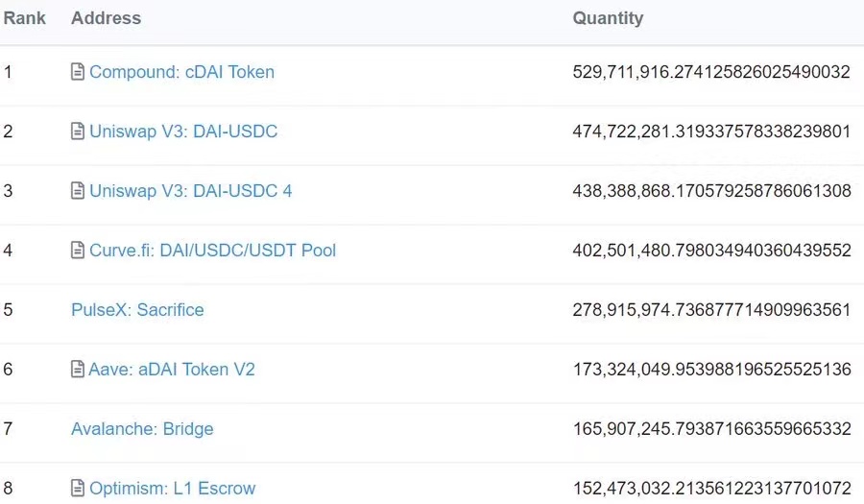Open Avalanche: Bridge address link
864x504 pixels.
142,429
